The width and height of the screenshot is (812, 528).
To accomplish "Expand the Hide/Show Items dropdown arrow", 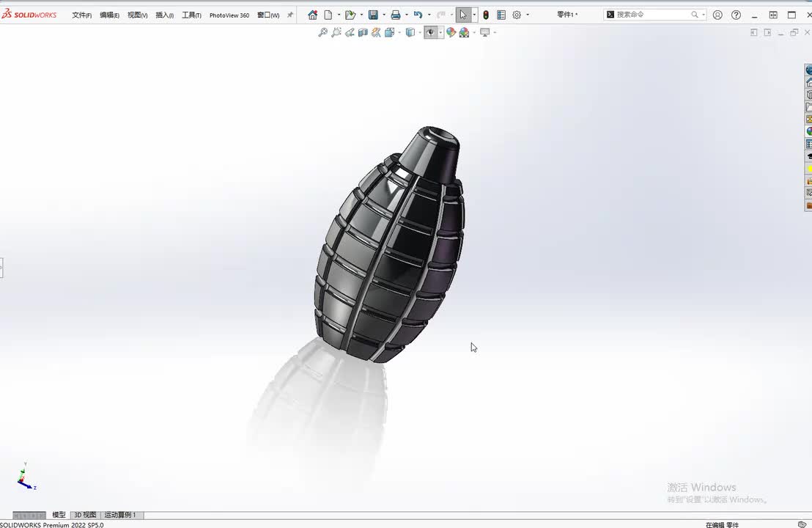I will coord(440,33).
